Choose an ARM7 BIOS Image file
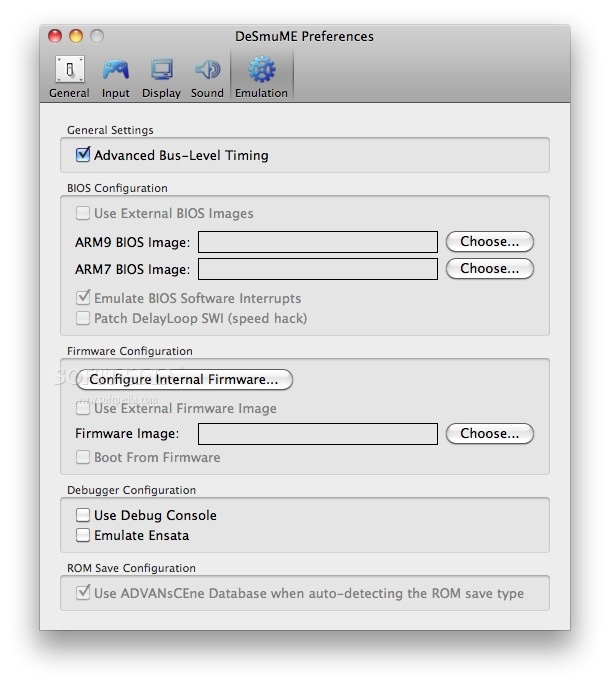The width and height of the screenshot is (610, 685). pos(489,268)
